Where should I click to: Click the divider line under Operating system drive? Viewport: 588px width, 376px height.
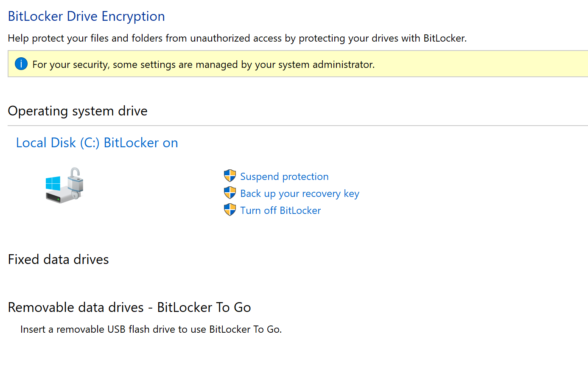pyautogui.click(x=298, y=126)
